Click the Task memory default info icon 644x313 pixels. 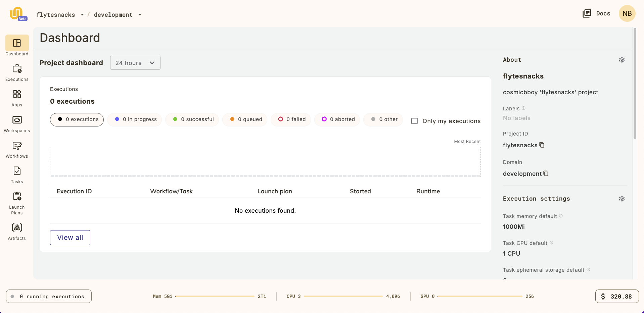[561, 216]
